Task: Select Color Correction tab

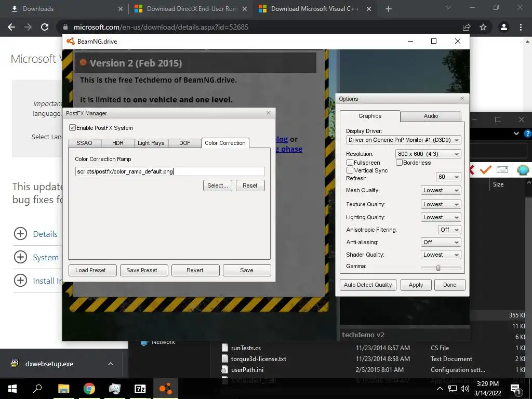Action: pos(225,143)
